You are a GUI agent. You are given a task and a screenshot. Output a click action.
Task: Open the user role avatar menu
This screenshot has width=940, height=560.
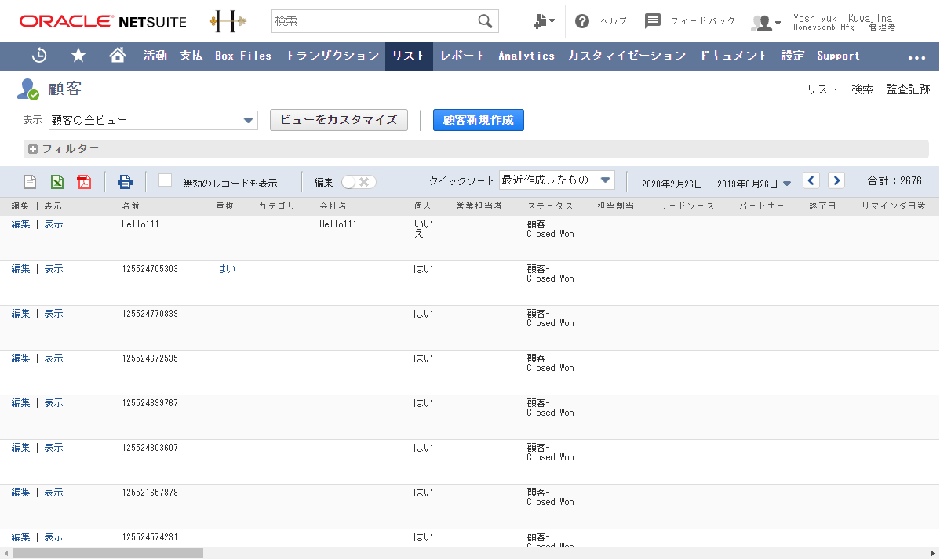[766, 23]
